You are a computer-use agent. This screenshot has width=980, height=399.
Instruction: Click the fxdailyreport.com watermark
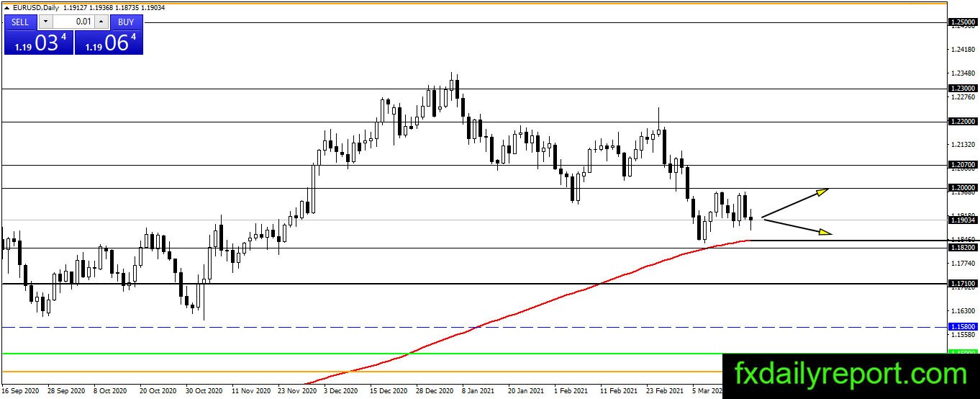(850, 375)
